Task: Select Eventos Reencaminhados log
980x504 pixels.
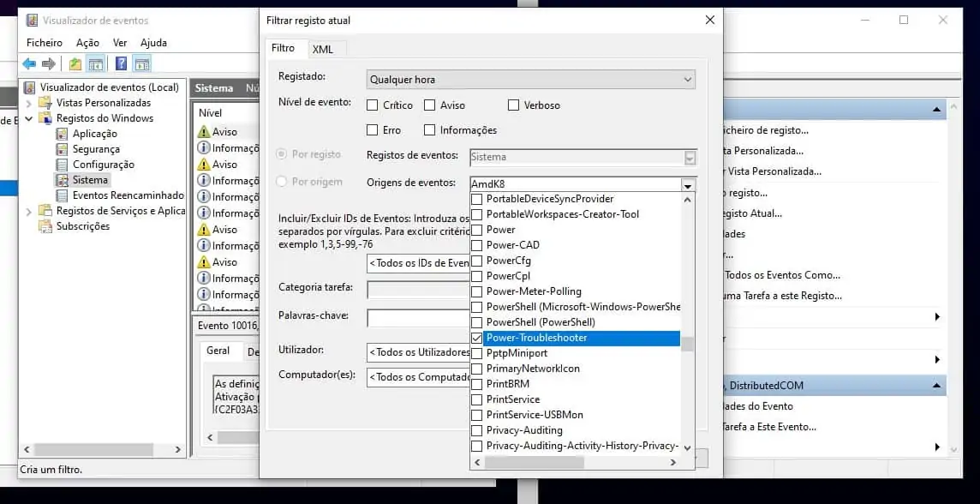Action: coord(128,195)
